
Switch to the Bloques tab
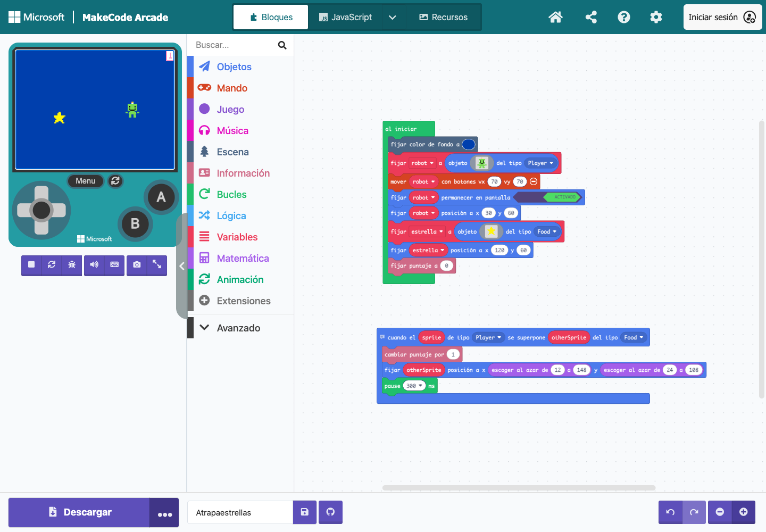tap(271, 17)
